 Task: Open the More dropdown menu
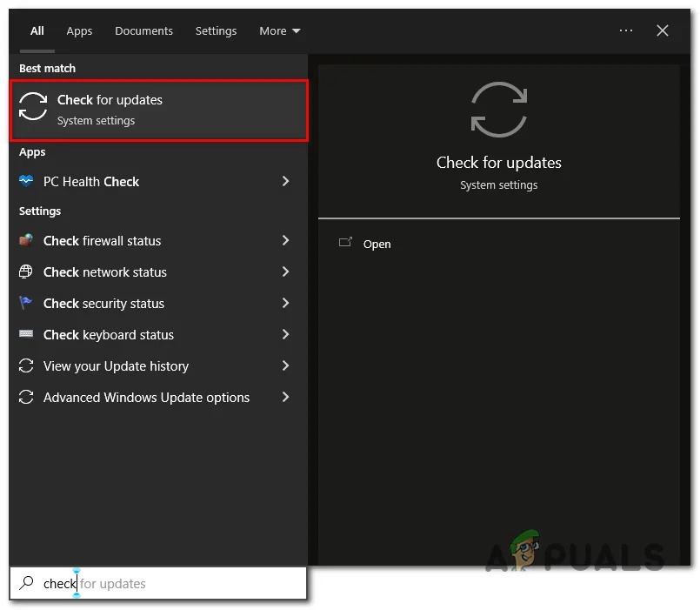(279, 30)
